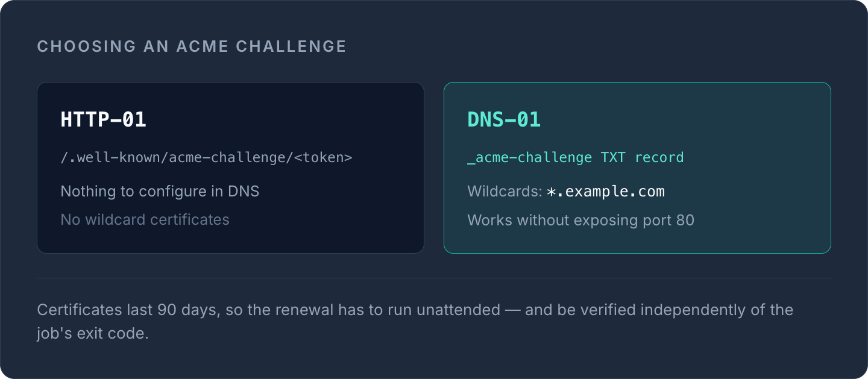Click the horizontal divider above the footer
This screenshot has height=379, width=868.
click(x=434, y=278)
